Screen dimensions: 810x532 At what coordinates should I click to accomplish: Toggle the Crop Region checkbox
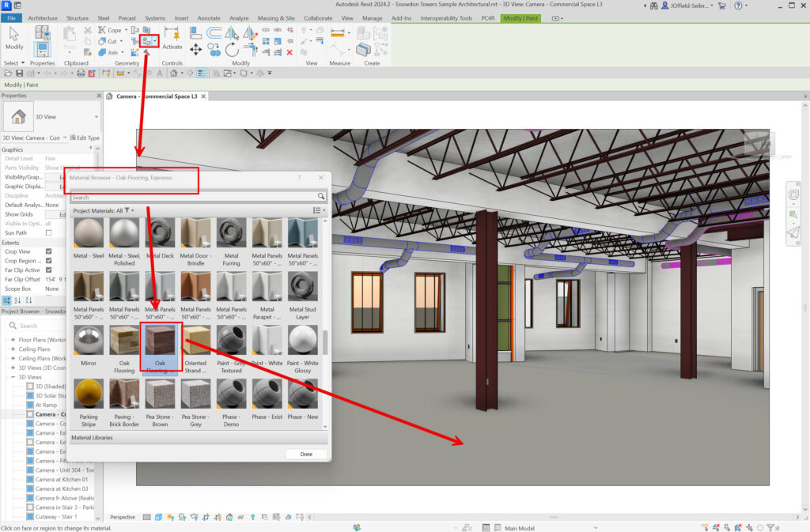click(x=48, y=261)
